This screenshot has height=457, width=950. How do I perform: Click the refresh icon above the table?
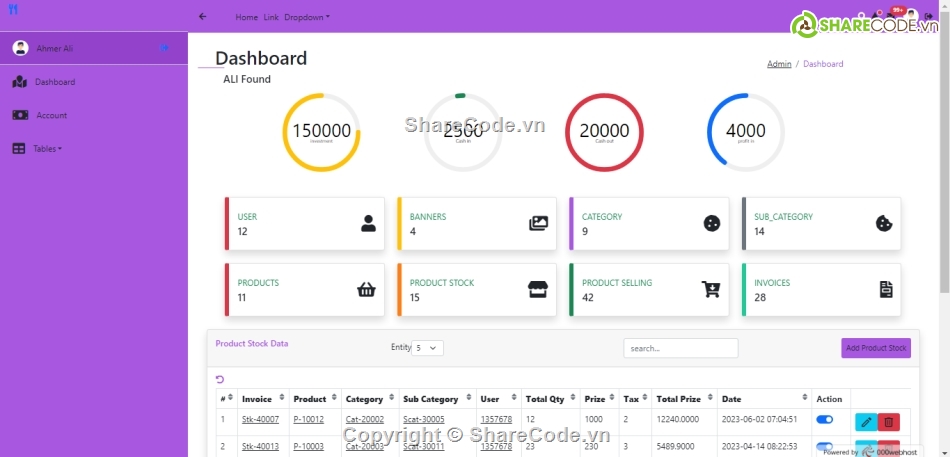tap(220, 379)
